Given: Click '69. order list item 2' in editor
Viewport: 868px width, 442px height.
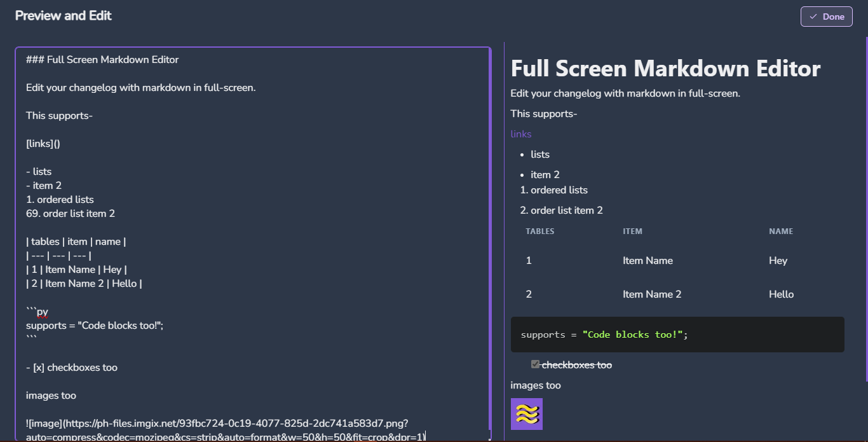Looking at the screenshot, I should point(71,214).
